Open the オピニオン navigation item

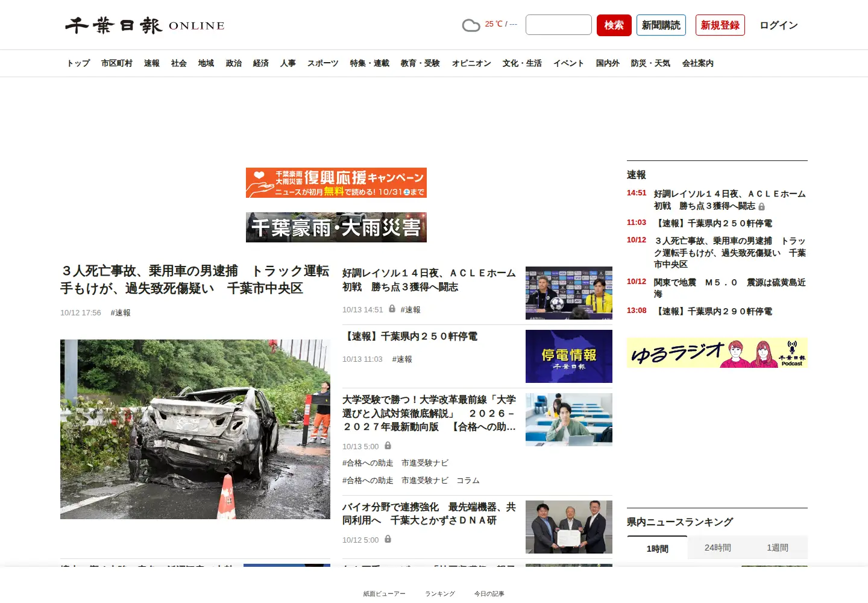point(471,63)
